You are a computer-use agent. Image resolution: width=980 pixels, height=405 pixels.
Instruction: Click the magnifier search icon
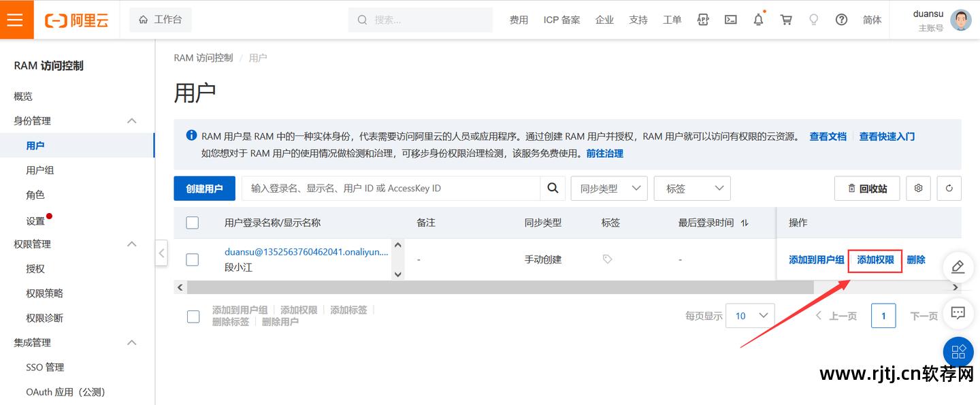(553, 189)
